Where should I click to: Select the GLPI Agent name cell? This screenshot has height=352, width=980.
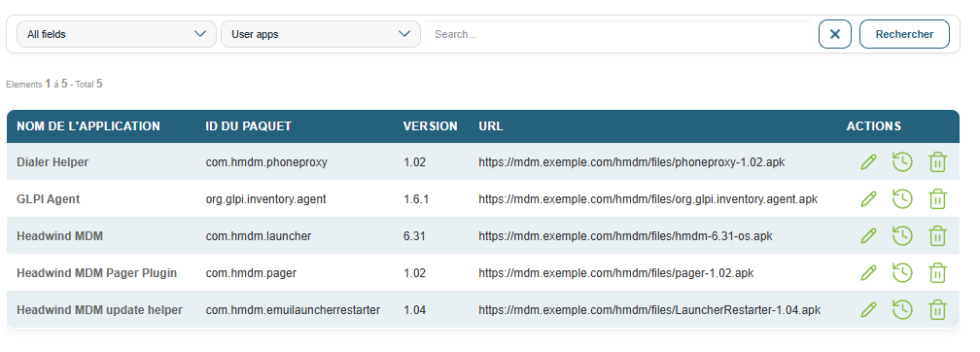coord(49,199)
